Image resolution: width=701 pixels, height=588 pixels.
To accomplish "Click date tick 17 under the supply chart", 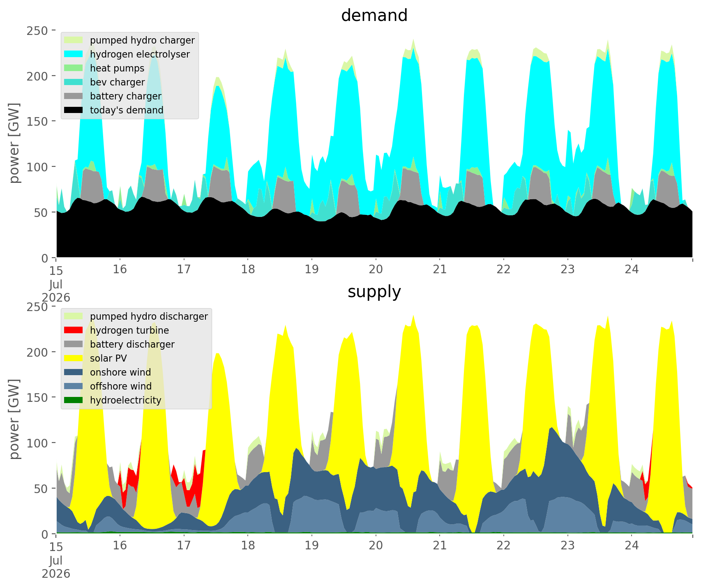I will [184, 546].
